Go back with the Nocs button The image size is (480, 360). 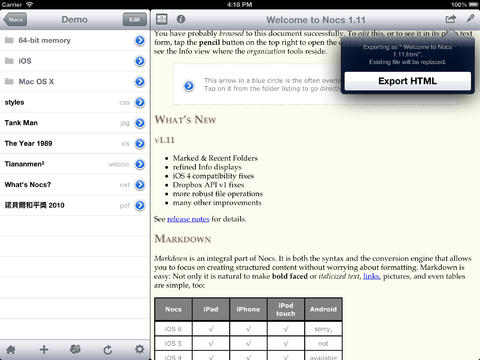coord(15,20)
